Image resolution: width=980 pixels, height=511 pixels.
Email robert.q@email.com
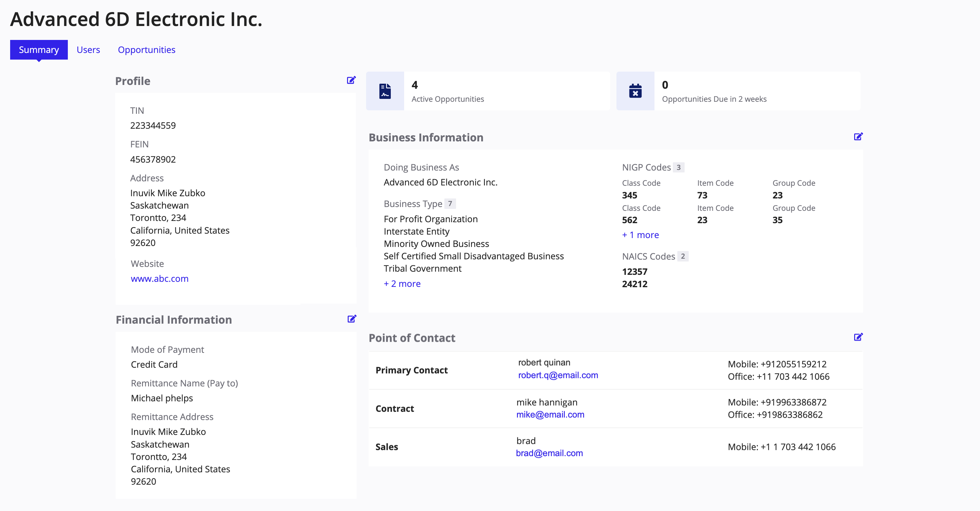(x=558, y=375)
